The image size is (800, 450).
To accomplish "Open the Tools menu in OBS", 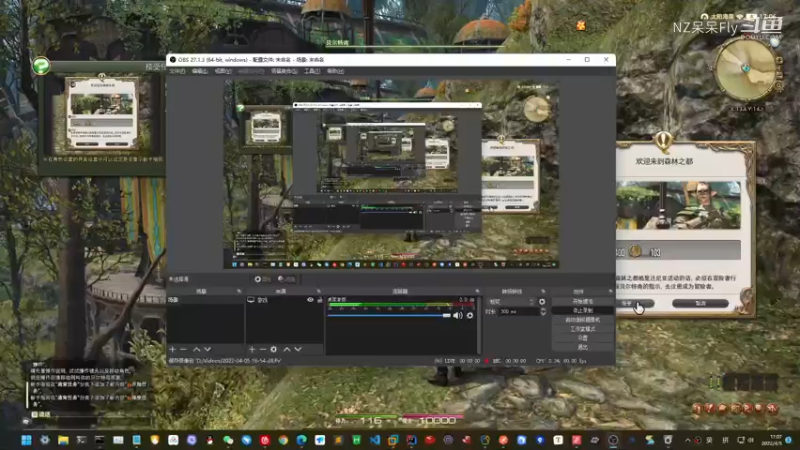I will pyautogui.click(x=312, y=71).
